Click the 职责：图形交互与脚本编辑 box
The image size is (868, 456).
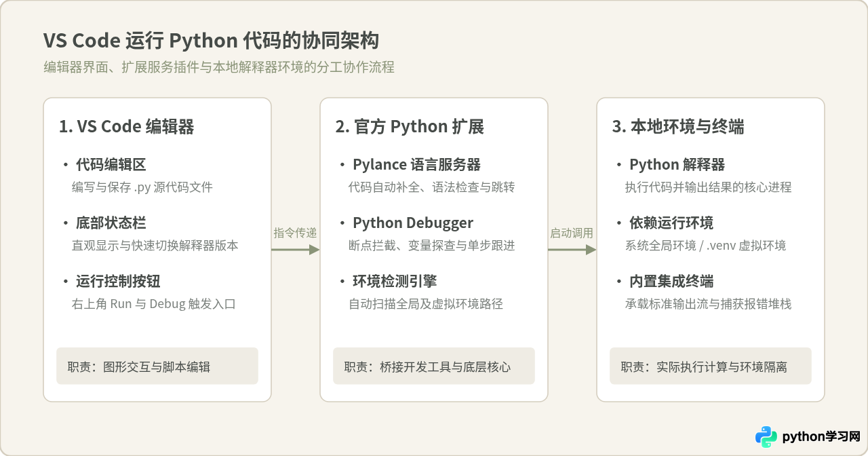pos(157,366)
